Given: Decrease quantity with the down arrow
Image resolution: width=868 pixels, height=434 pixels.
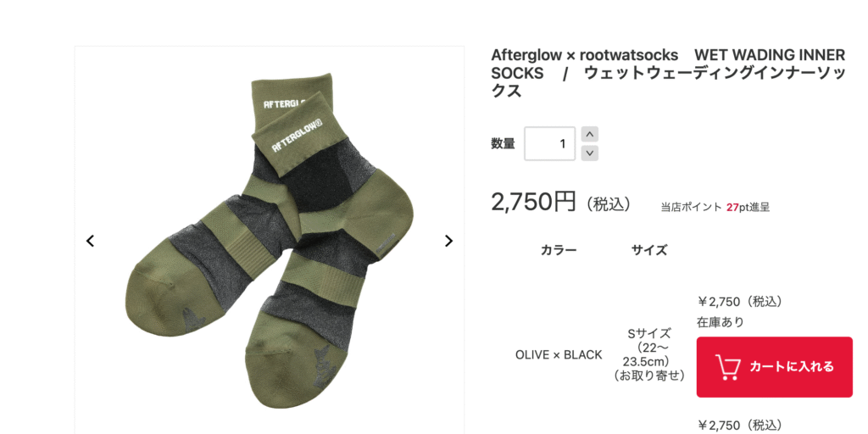Looking at the screenshot, I should pyautogui.click(x=590, y=153).
